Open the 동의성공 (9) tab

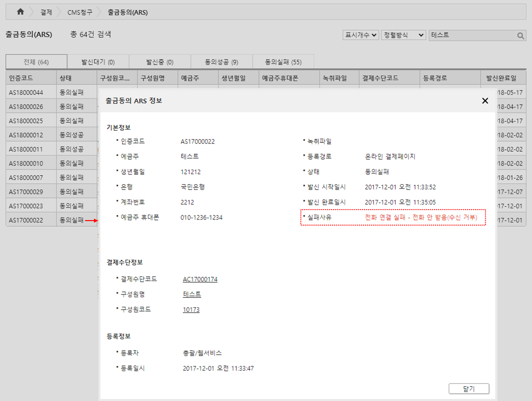click(222, 62)
